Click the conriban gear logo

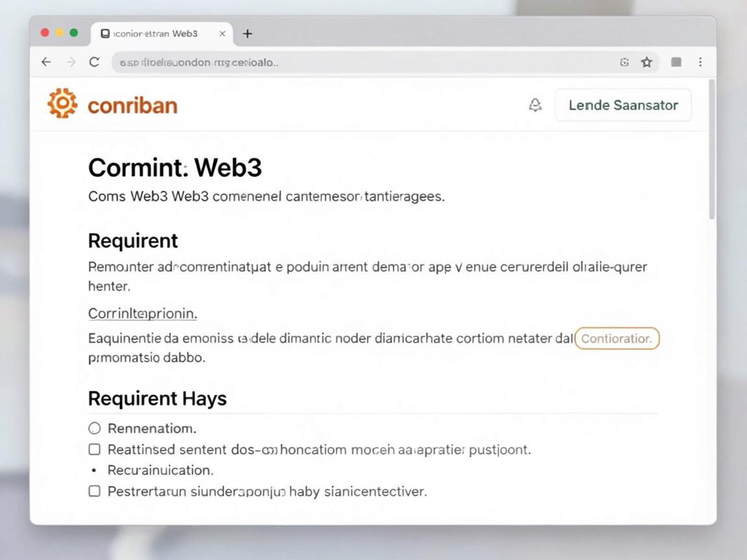coord(62,103)
